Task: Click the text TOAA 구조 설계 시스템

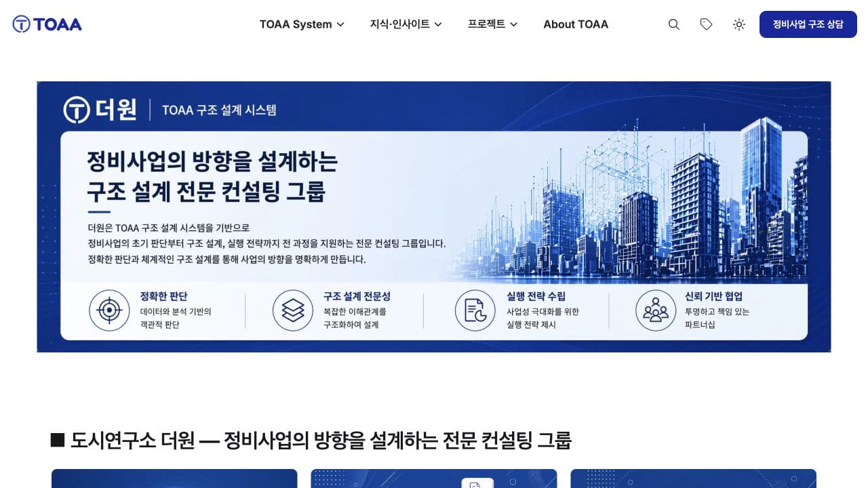Action: point(219,110)
